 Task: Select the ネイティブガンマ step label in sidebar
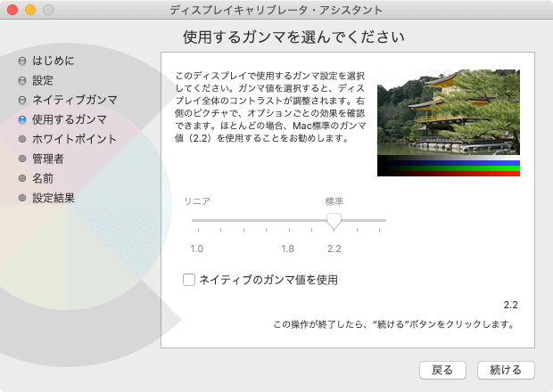[74, 100]
